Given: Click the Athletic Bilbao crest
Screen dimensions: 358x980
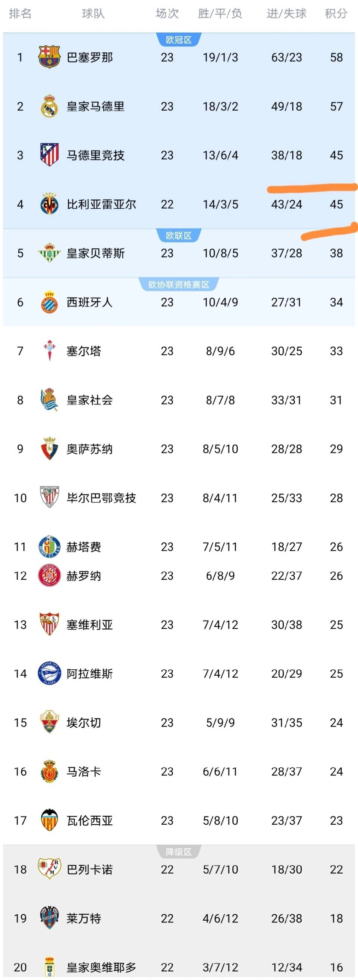Looking at the screenshot, I should point(49,498).
